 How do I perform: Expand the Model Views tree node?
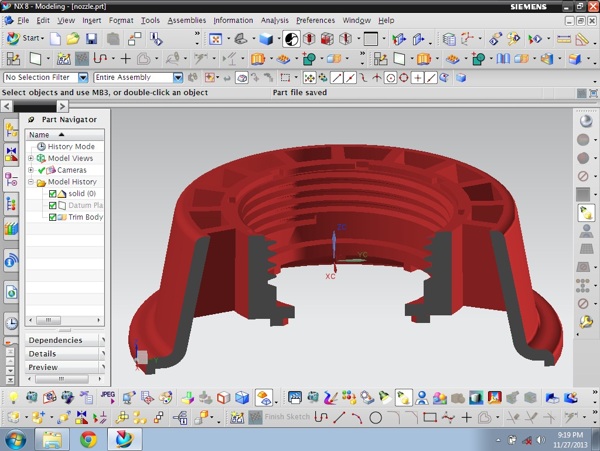pos(31,158)
